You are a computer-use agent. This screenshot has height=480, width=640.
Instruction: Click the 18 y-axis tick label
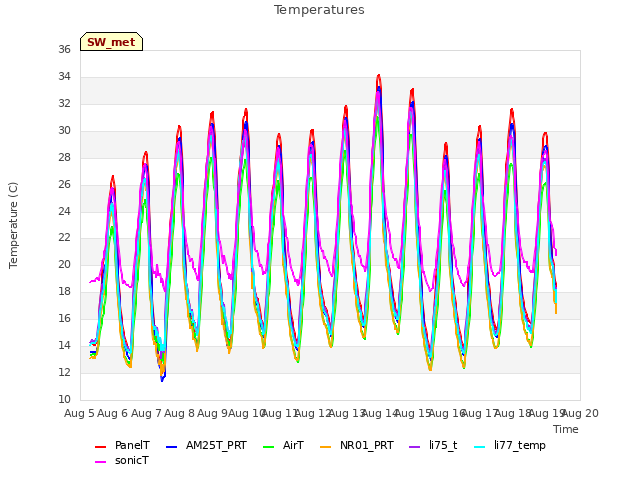tap(64, 291)
